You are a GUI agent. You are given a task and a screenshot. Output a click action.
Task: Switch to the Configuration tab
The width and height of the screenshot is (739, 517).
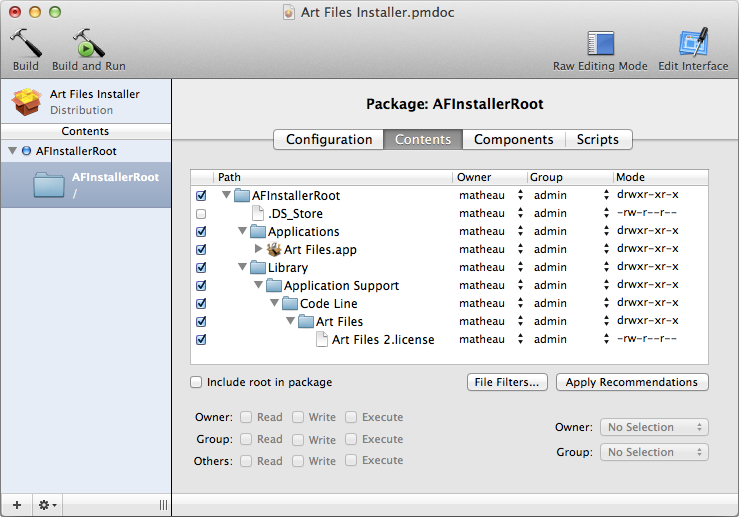(328, 140)
